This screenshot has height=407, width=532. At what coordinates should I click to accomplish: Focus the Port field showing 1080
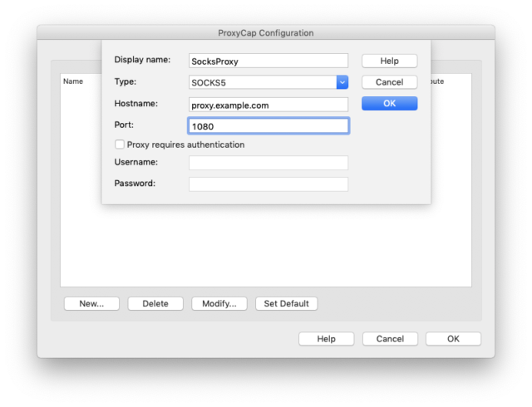coord(268,126)
